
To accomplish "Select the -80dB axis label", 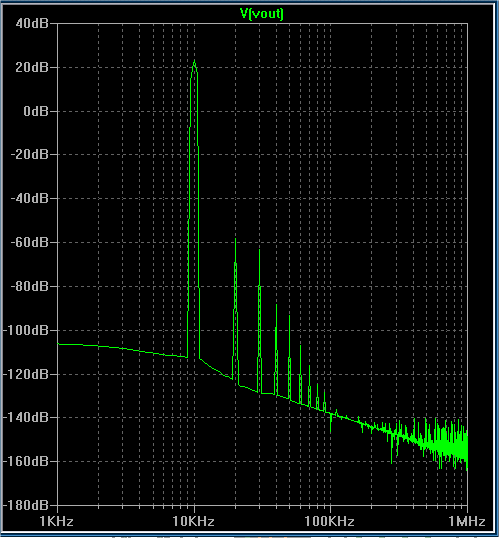I will click(30, 286).
